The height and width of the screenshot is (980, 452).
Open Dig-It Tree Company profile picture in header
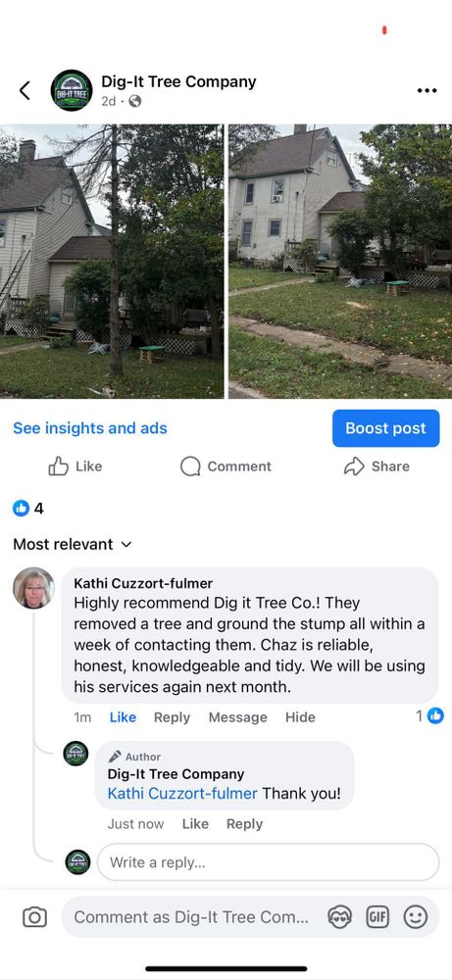pyautogui.click(x=72, y=90)
